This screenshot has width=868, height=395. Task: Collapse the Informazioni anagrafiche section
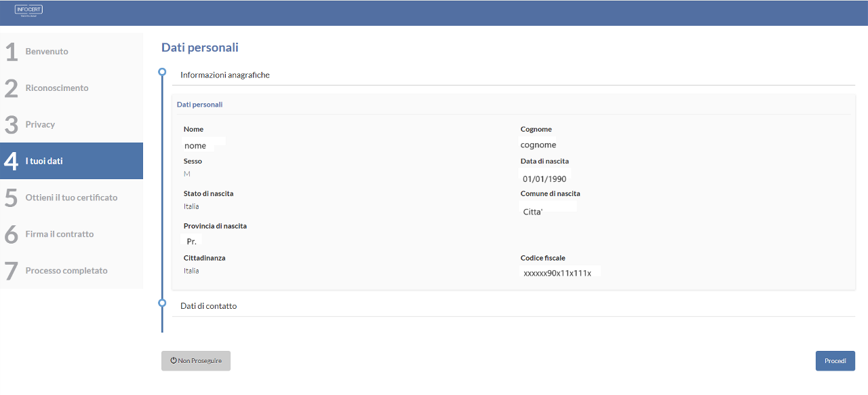(225, 75)
